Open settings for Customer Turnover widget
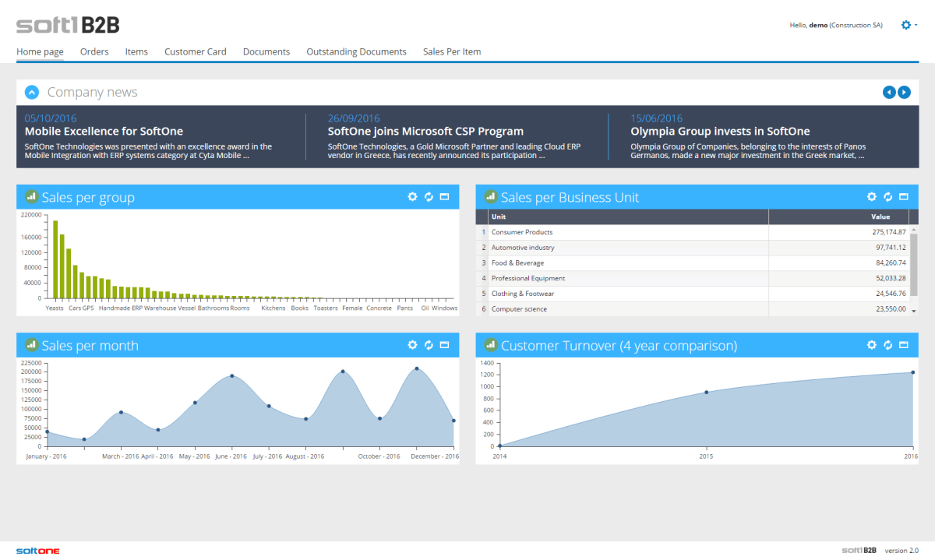 871,345
